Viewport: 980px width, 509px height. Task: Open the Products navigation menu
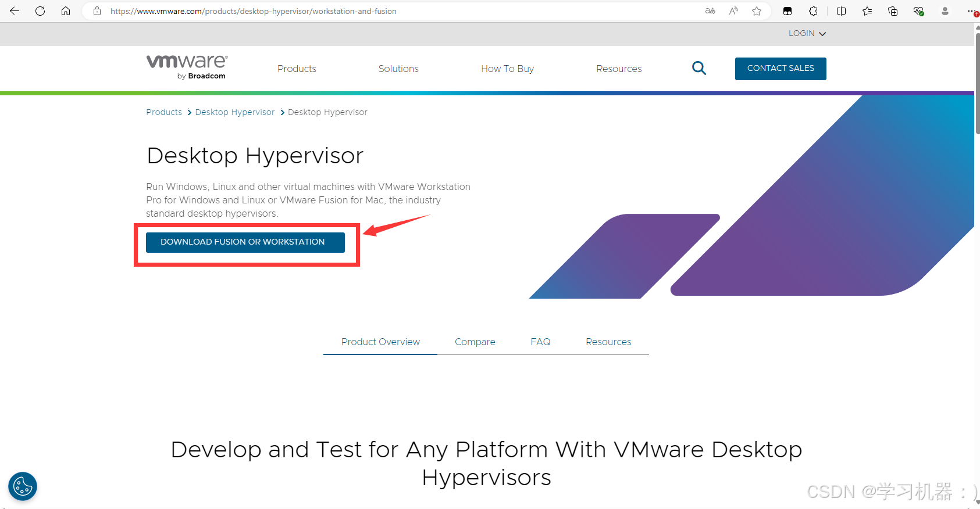pos(297,69)
